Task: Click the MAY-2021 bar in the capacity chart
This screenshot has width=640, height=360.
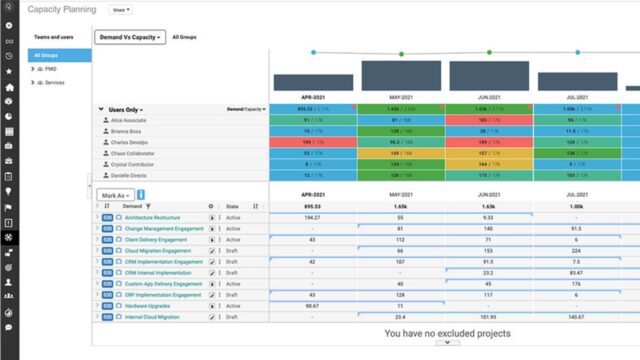Action: (401, 76)
